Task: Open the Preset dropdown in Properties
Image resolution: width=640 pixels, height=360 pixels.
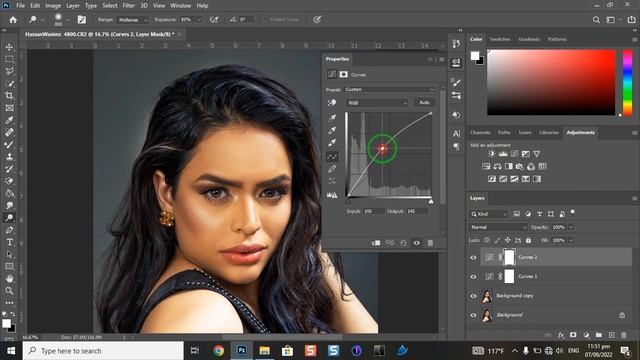Action: tap(389, 89)
